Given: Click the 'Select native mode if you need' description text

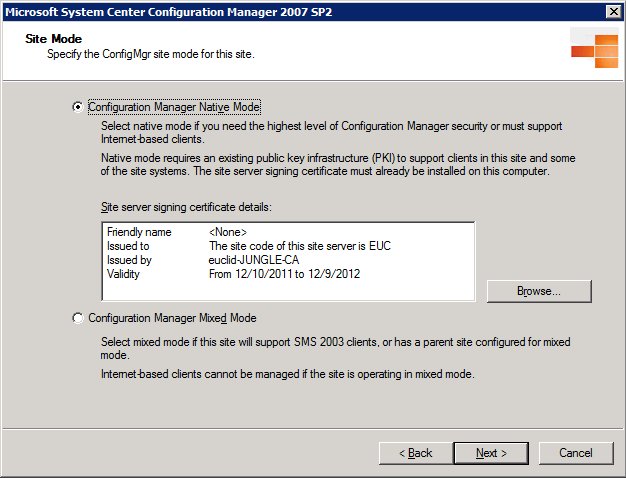Looking at the screenshot, I should coord(331,133).
